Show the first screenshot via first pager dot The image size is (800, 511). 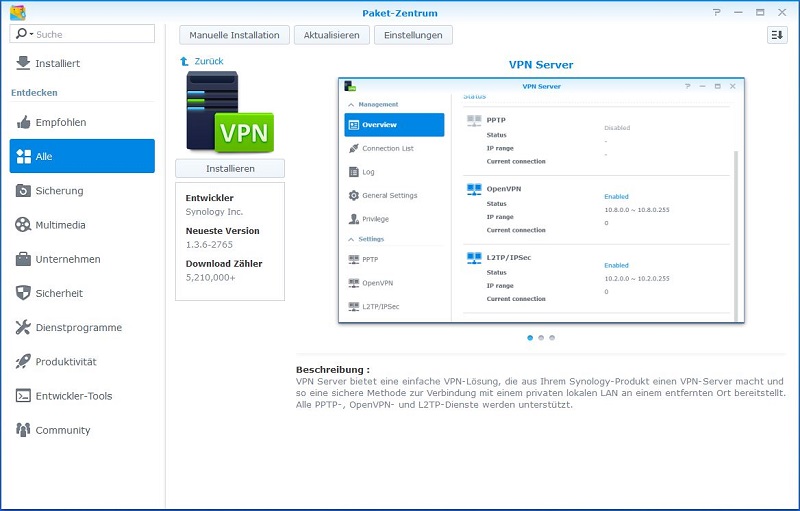(530, 338)
